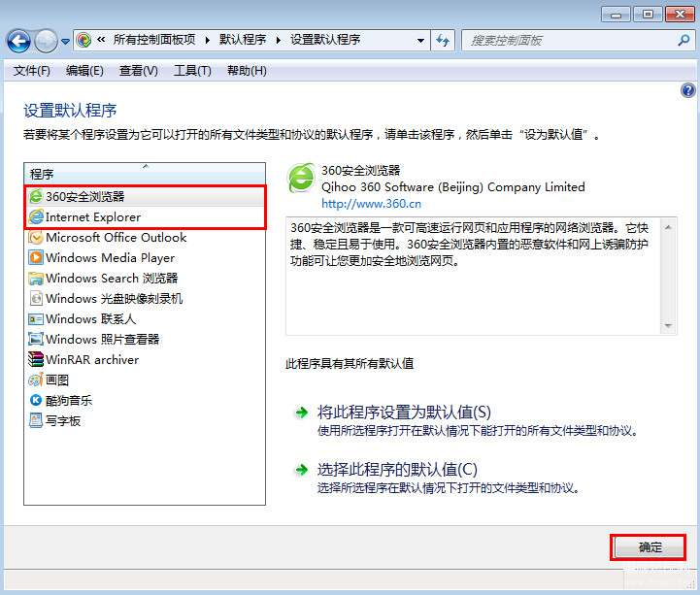Viewport: 700px width, 595px height.
Task: Select Windows 光盘映像刻录机 icon
Action: [x=36, y=298]
